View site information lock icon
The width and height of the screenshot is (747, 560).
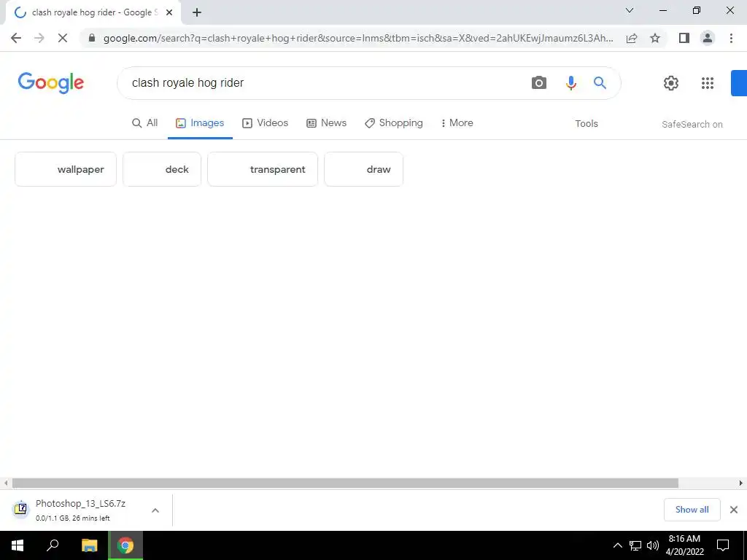click(92, 38)
